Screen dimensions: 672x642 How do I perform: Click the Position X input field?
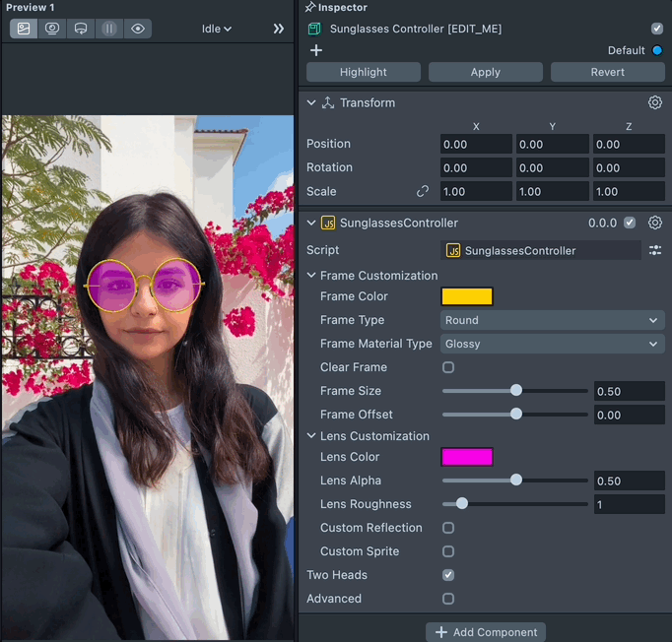pos(476,145)
